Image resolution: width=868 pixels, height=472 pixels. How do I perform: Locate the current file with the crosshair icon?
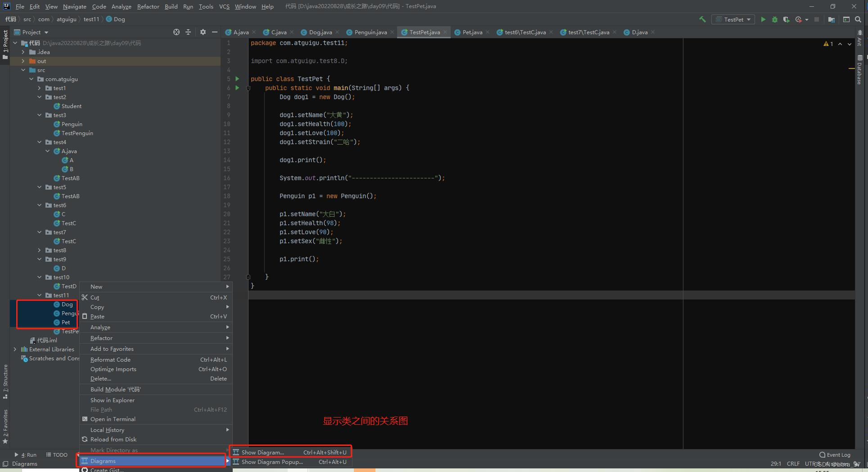tap(176, 32)
